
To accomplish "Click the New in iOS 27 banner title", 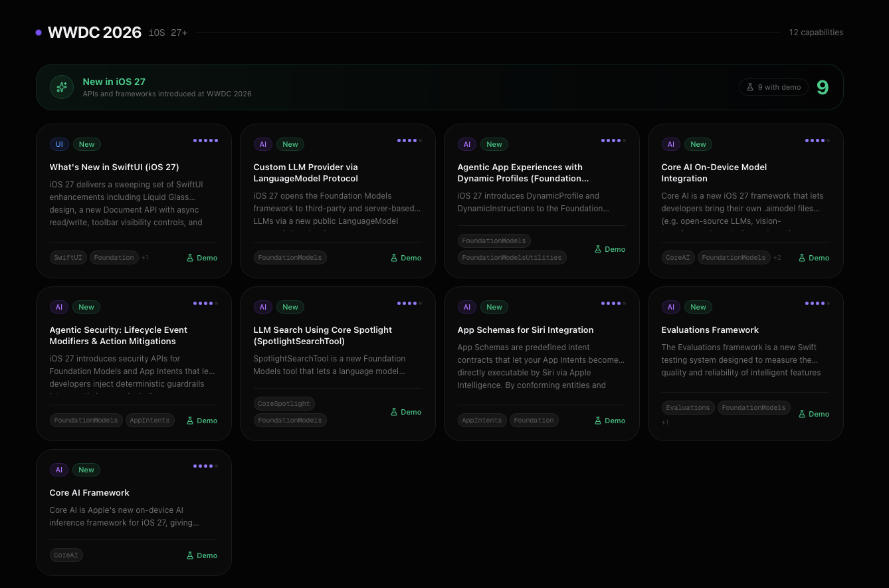I will coord(114,82).
